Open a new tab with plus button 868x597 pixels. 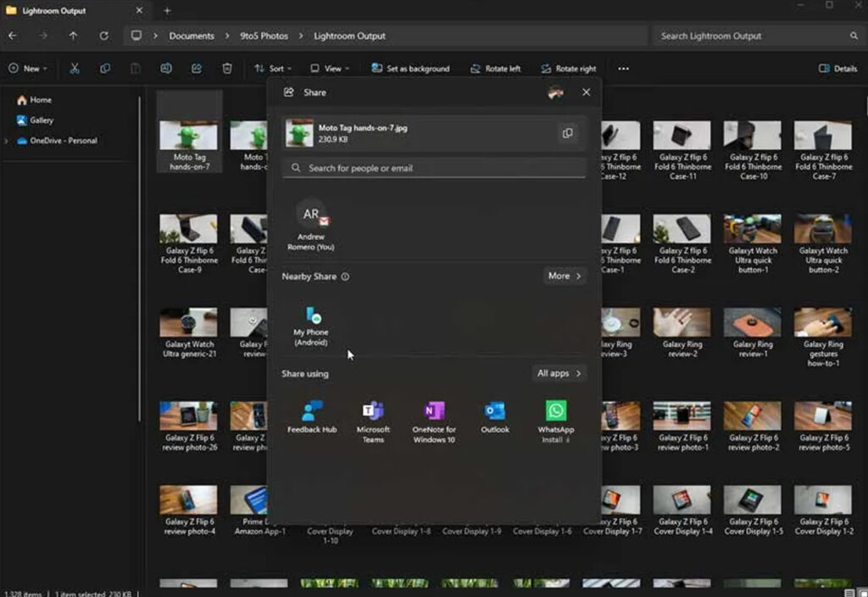(x=167, y=10)
